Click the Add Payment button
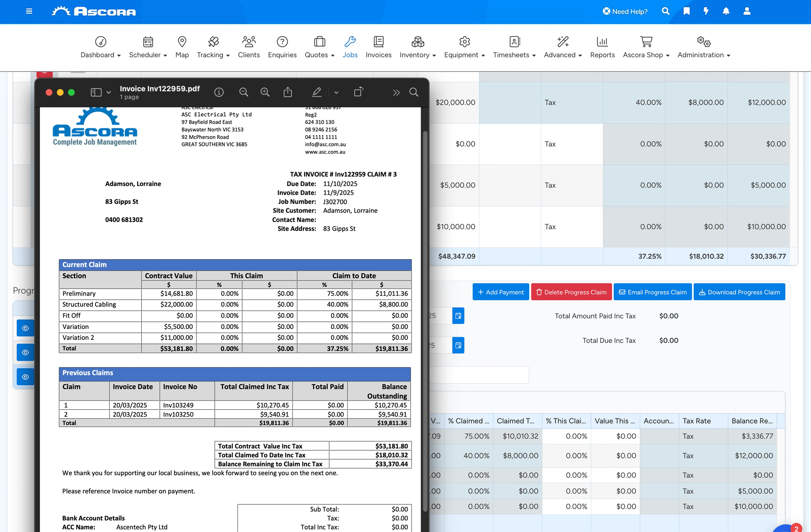The image size is (811, 532). (x=501, y=292)
